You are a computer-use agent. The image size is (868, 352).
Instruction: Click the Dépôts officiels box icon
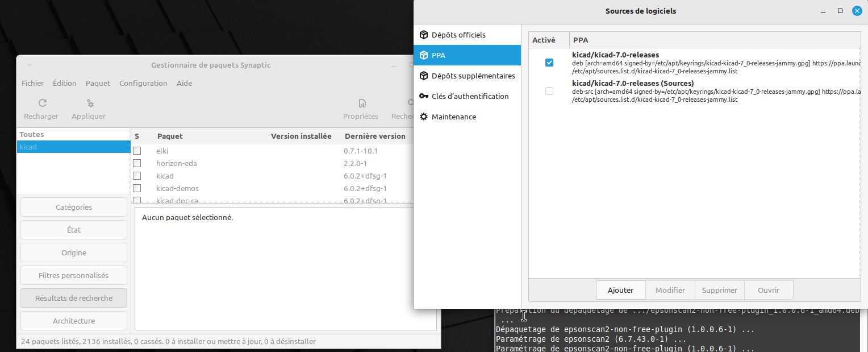[x=423, y=35]
